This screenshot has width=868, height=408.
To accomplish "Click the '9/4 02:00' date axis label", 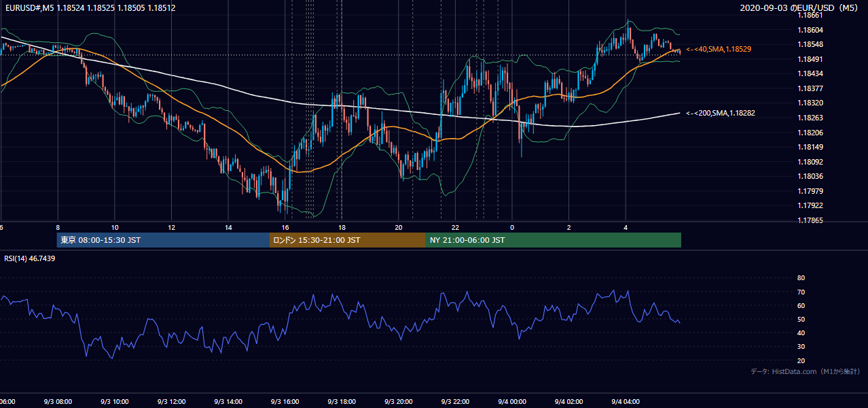I will coord(568,402).
